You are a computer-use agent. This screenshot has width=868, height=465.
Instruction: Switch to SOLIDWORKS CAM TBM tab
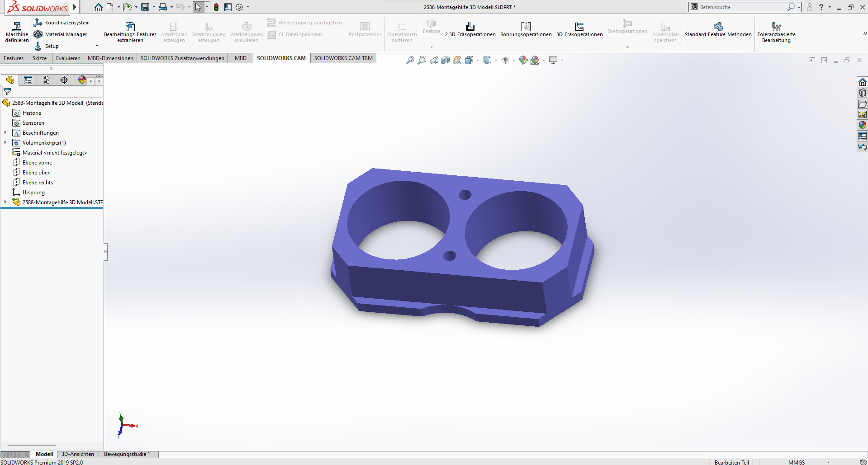[x=343, y=58]
